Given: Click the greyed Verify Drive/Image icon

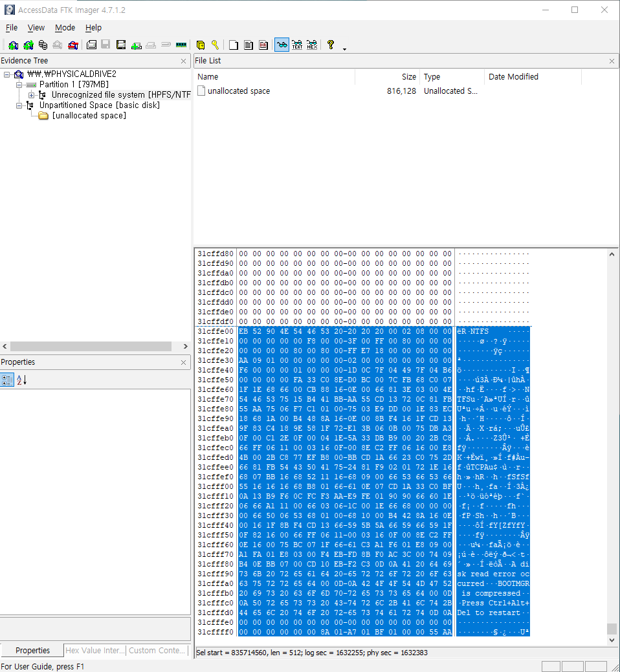Looking at the screenshot, I should pos(166,45).
